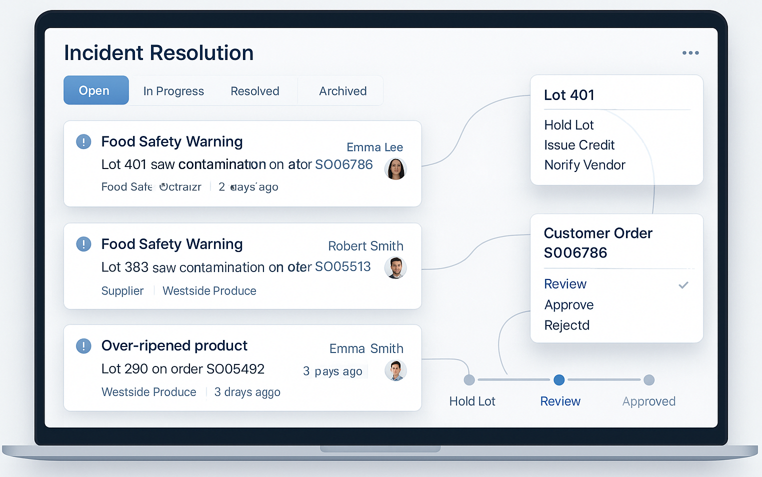Select Issue Credit action
Viewport: 762px width, 477px height.
(x=579, y=145)
